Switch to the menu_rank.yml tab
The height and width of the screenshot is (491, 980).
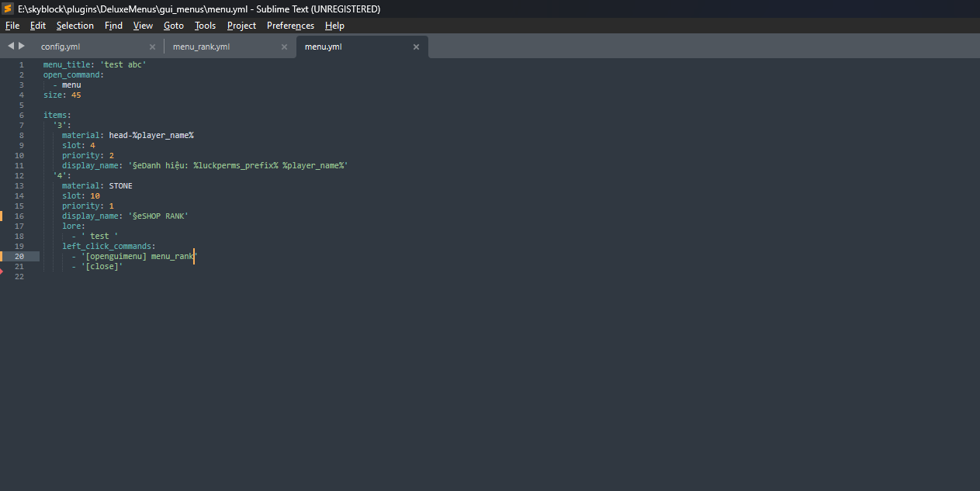(201, 47)
